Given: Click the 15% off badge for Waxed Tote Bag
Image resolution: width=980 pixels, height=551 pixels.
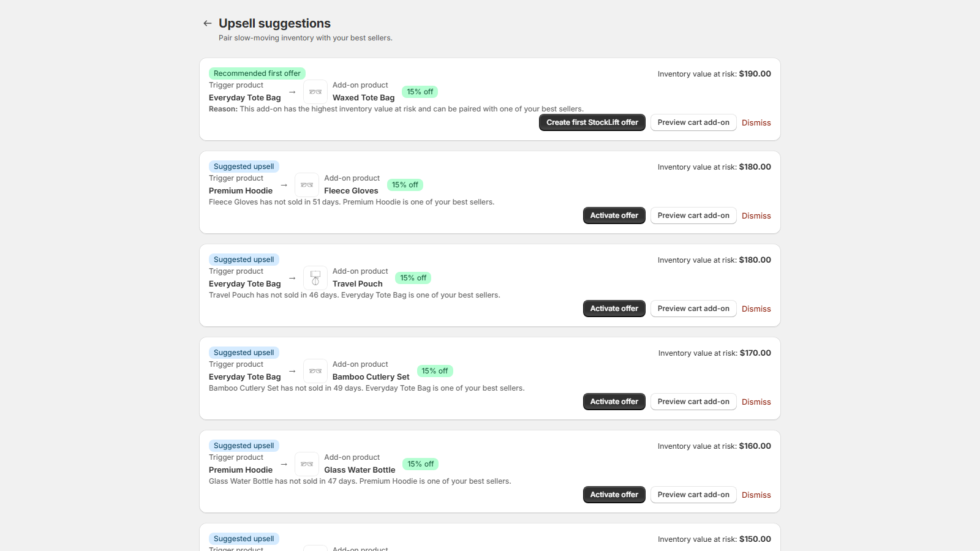Looking at the screenshot, I should coord(420,92).
